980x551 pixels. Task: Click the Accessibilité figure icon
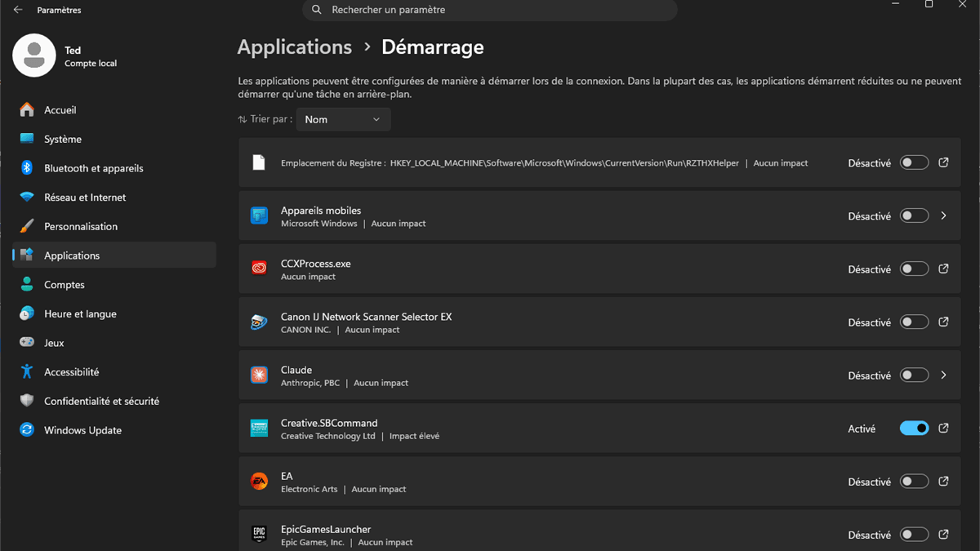click(x=27, y=371)
